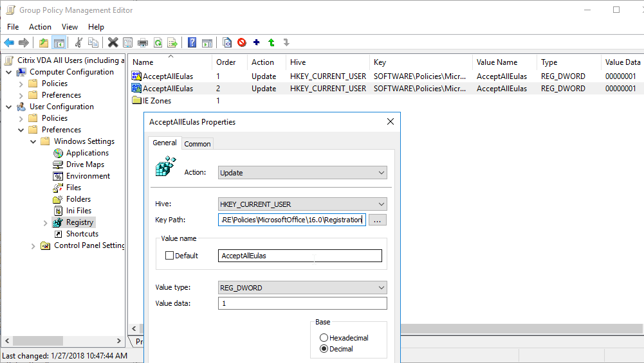Select Folders in the tree

(x=78, y=199)
